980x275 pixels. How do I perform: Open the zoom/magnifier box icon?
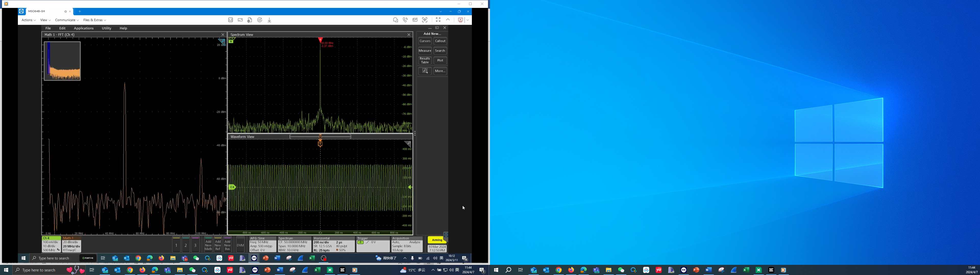coord(425,71)
